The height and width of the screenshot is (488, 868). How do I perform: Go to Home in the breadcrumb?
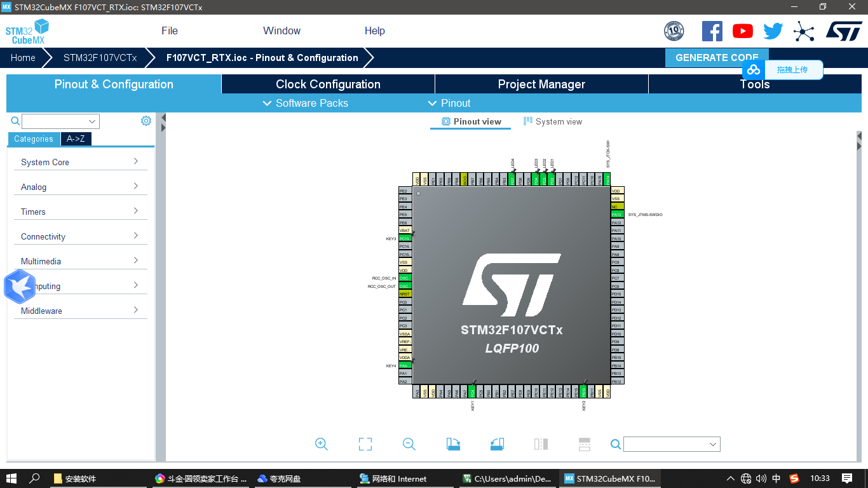[23, 58]
